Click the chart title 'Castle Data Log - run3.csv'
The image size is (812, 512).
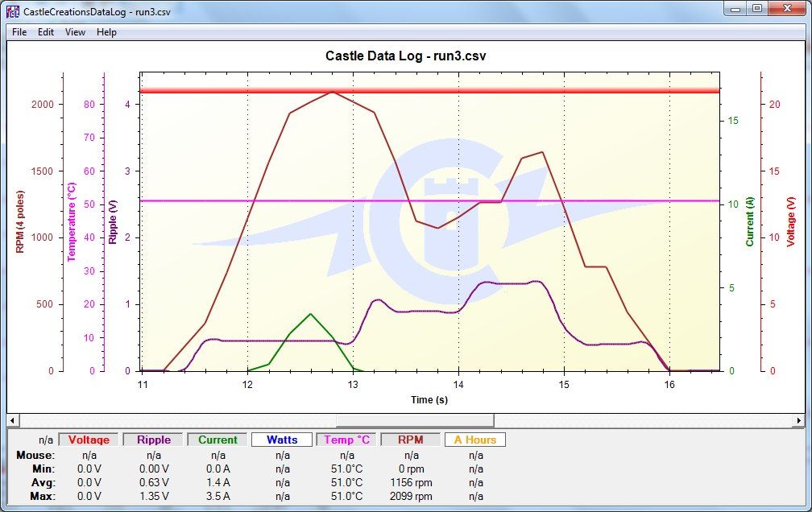pyautogui.click(x=405, y=56)
